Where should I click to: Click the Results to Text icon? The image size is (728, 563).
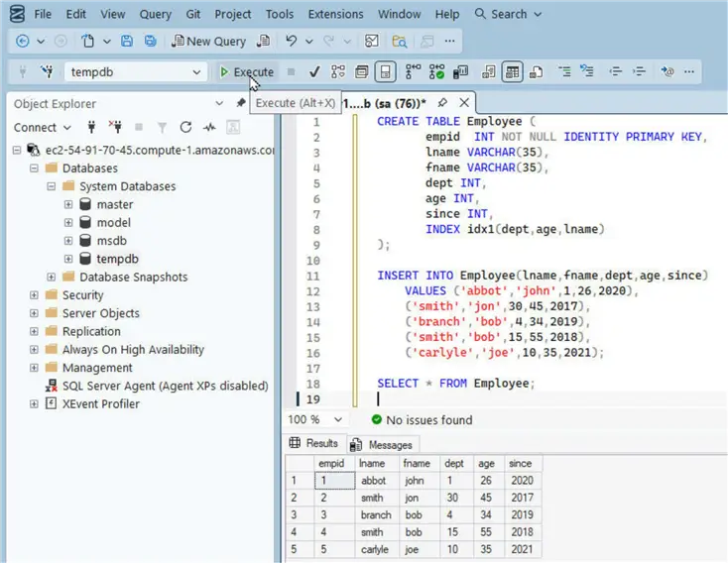tap(488, 72)
